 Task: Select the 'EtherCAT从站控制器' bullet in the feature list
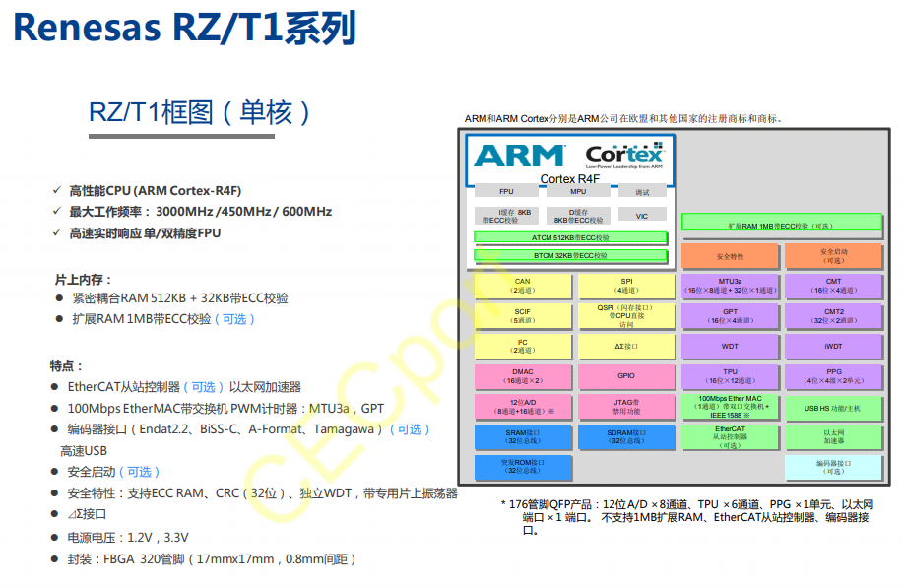(x=184, y=387)
